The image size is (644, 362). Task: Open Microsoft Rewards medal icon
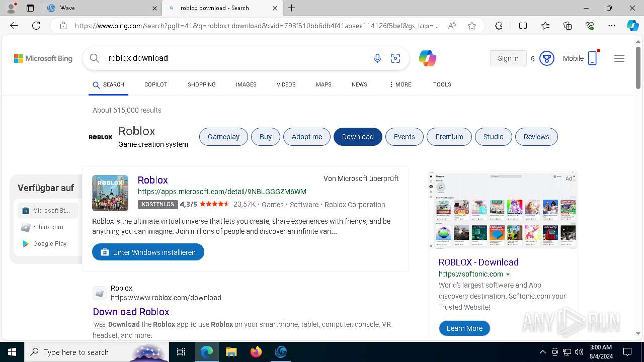546,58
